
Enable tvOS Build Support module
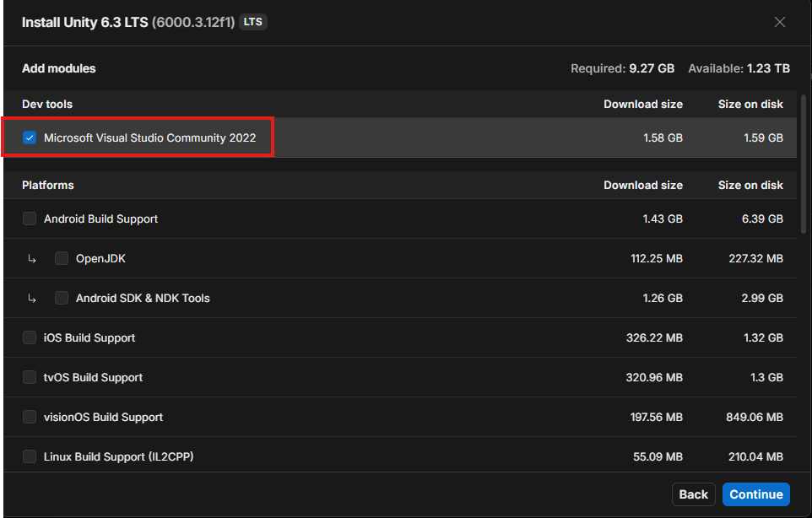[x=30, y=377]
